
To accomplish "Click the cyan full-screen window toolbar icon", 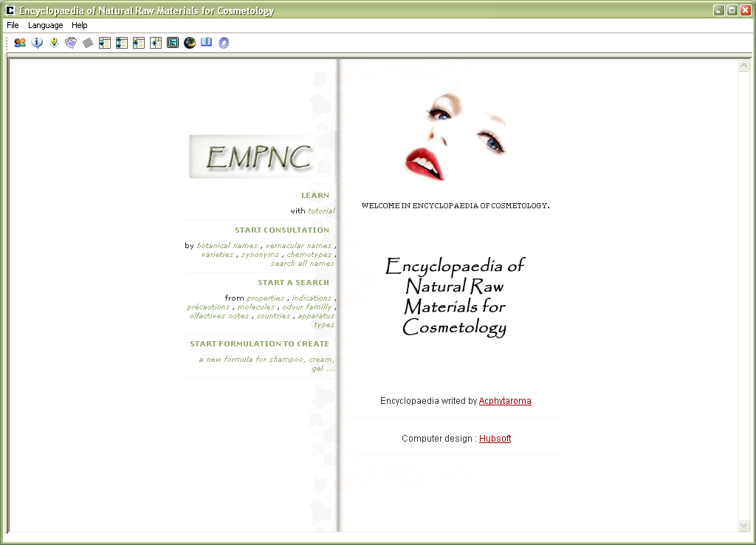I will pos(173,43).
